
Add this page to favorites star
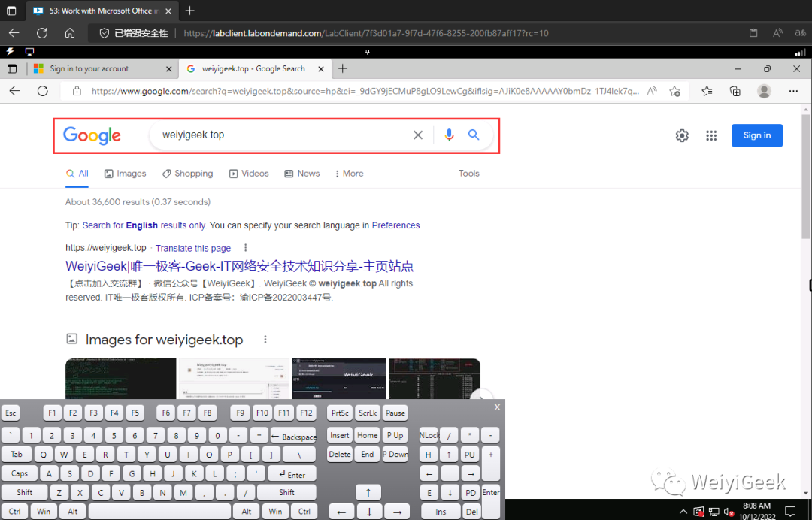pos(674,92)
